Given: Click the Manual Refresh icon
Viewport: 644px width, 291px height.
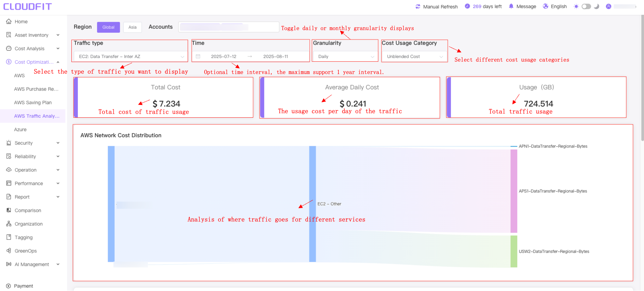Looking at the screenshot, I should (x=418, y=6).
